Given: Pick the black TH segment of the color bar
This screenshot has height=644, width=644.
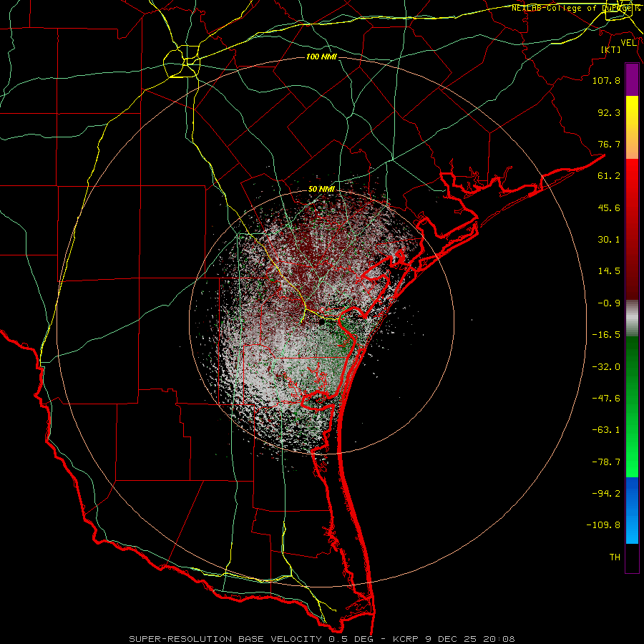Looking at the screenshot, I should pyautogui.click(x=632, y=557).
